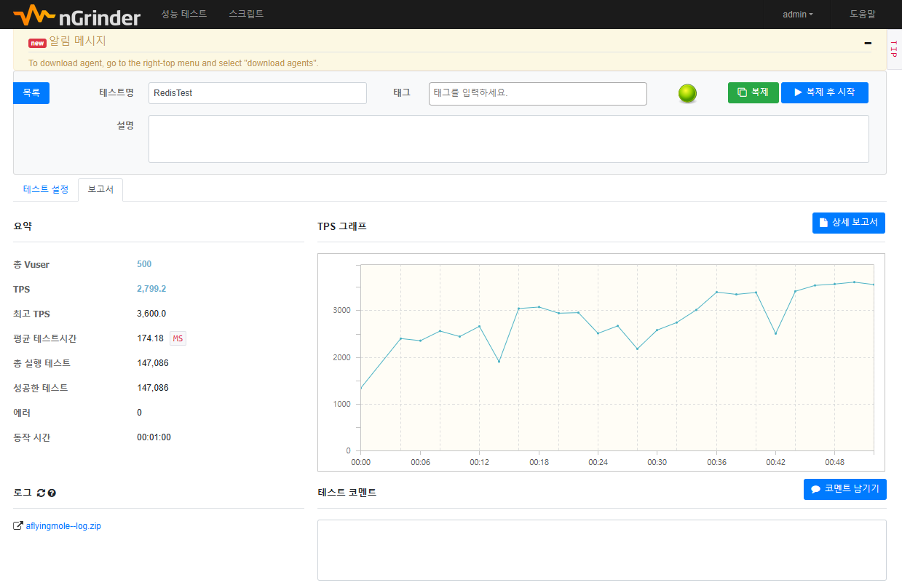
Task: Click the log refresh icon
Action: click(x=41, y=493)
